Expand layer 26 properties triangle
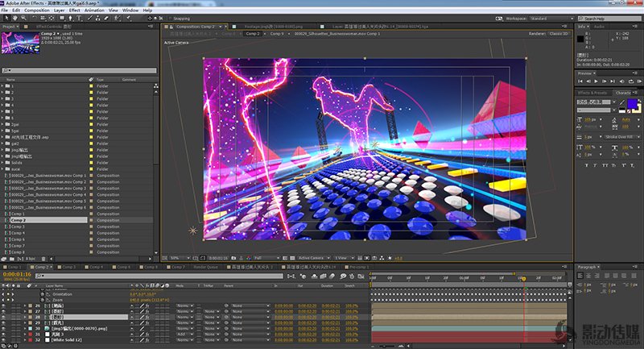The image size is (644, 349). [27, 305]
